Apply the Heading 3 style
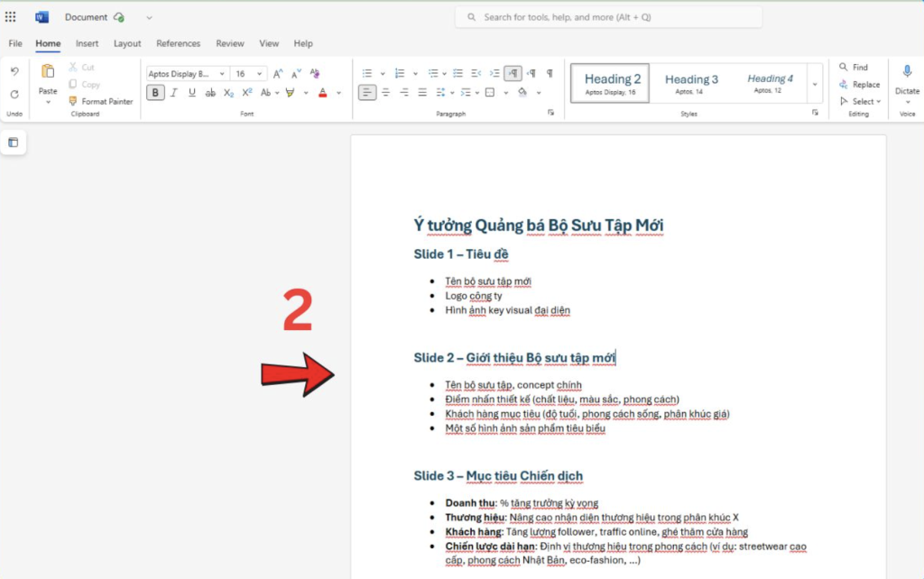 click(x=691, y=83)
